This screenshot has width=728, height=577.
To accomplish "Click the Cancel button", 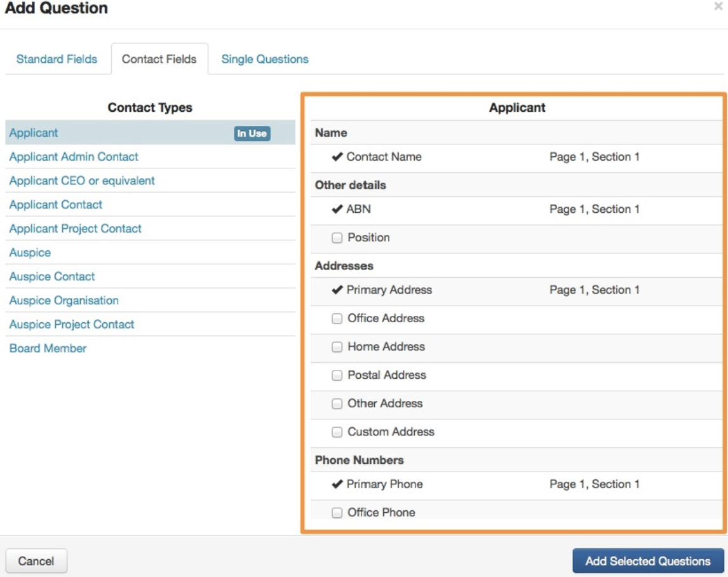I will click(x=36, y=561).
